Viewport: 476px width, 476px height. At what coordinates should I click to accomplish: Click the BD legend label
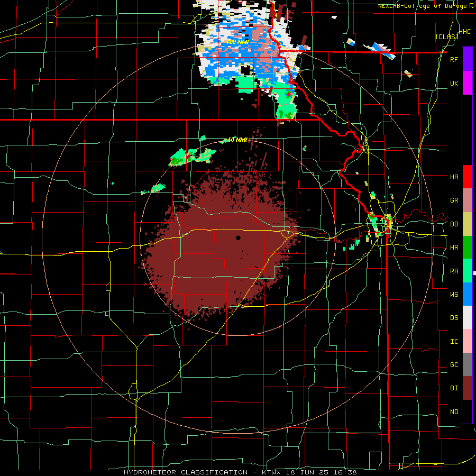pyautogui.click(x=454, y=224)
